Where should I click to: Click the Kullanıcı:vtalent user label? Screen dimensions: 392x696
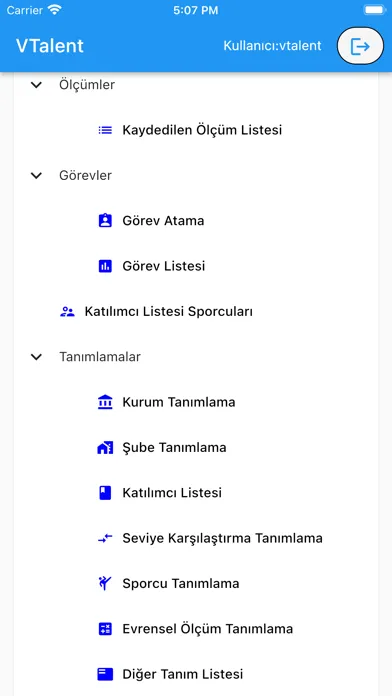point(272,46)
